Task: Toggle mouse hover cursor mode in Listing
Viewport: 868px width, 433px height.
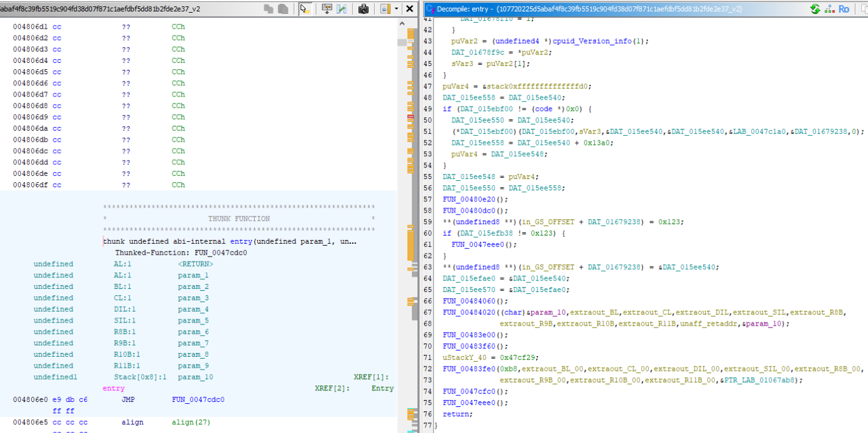Action: click(x=304, y=9)
